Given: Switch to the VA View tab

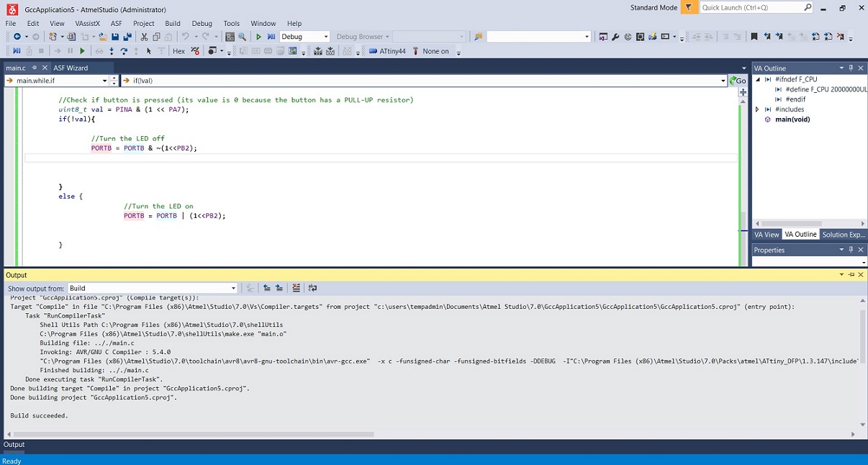Looking at the screenshot, I should [767, 235].
